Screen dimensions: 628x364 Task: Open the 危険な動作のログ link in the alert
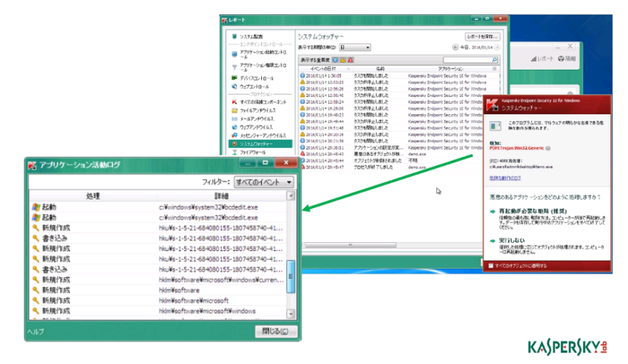[x=505, y=178]
